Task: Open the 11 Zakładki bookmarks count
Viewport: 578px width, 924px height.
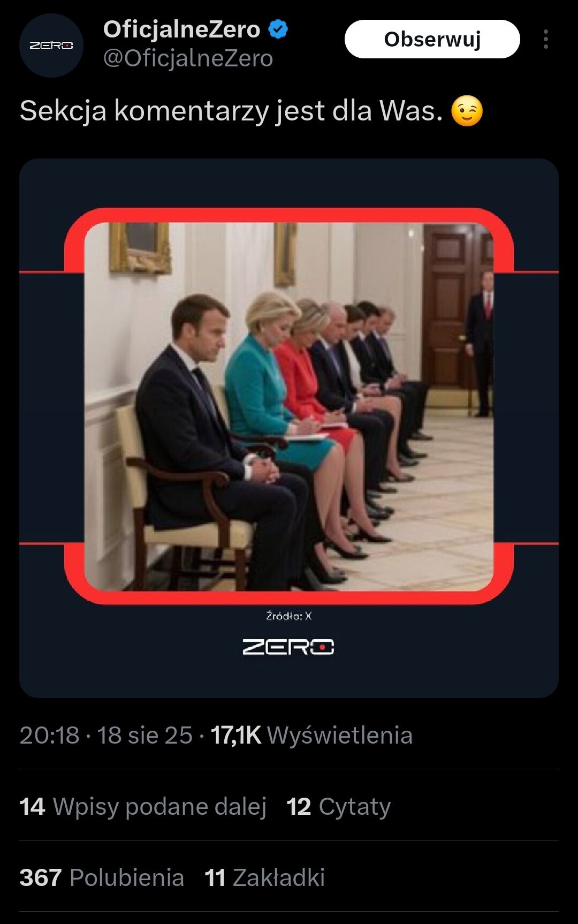Action: (x=265, y=877)
